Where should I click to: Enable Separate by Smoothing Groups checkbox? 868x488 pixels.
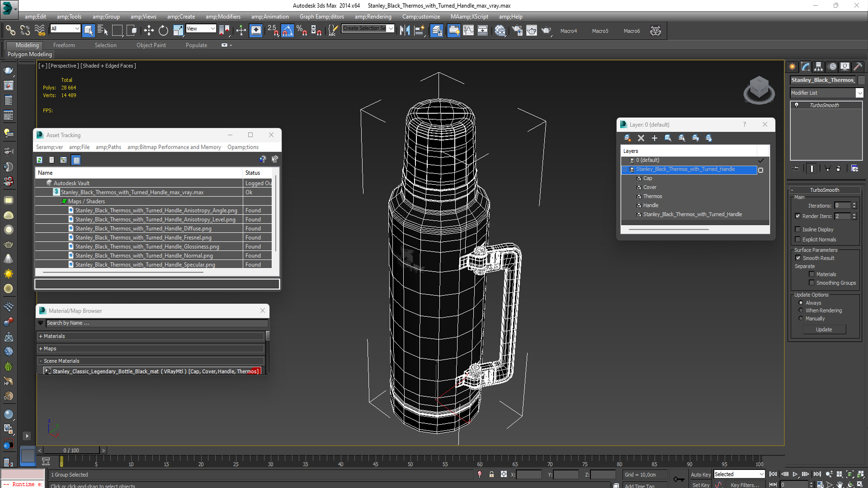(x=811, y=283)
